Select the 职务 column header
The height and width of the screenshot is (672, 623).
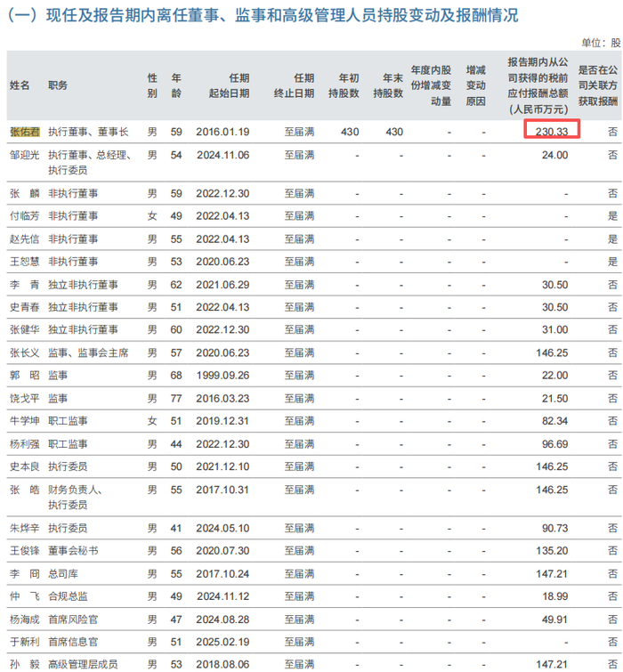[58, 85]
